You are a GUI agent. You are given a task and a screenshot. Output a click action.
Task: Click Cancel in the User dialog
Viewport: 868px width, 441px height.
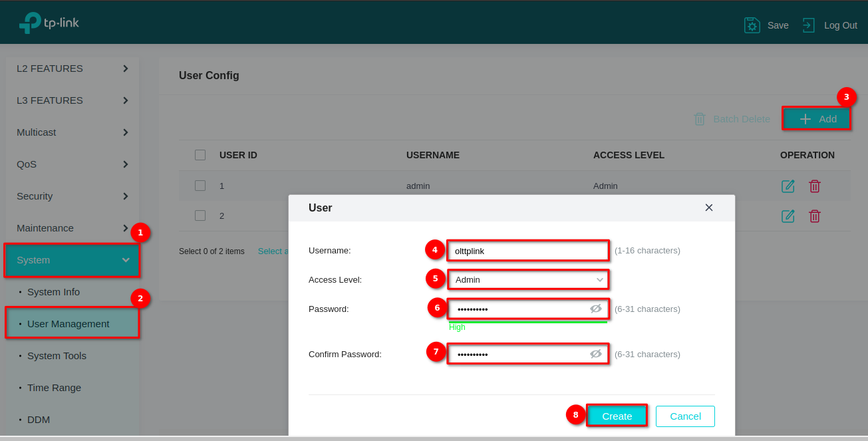click(685, 416)
